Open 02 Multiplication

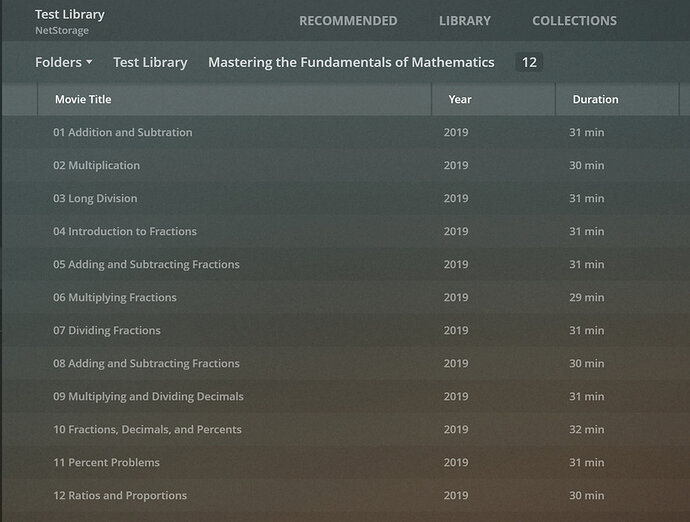(96, 165)
